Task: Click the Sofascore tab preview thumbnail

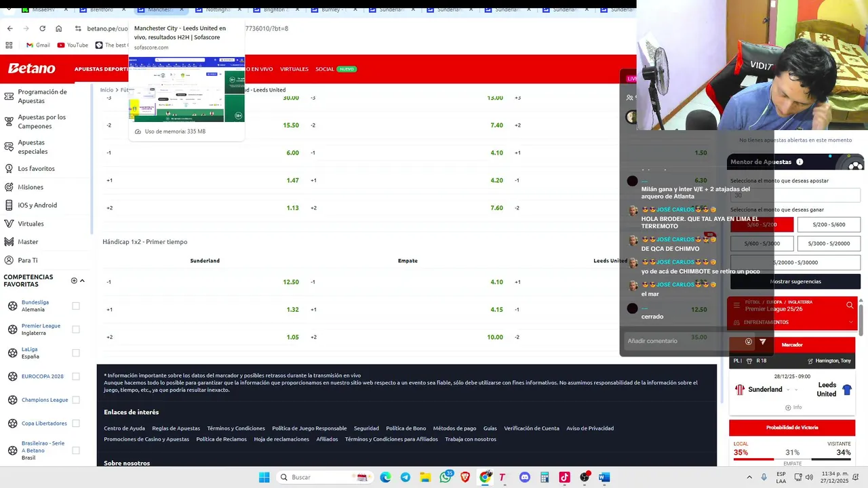Action: click(x=186, y=88)
